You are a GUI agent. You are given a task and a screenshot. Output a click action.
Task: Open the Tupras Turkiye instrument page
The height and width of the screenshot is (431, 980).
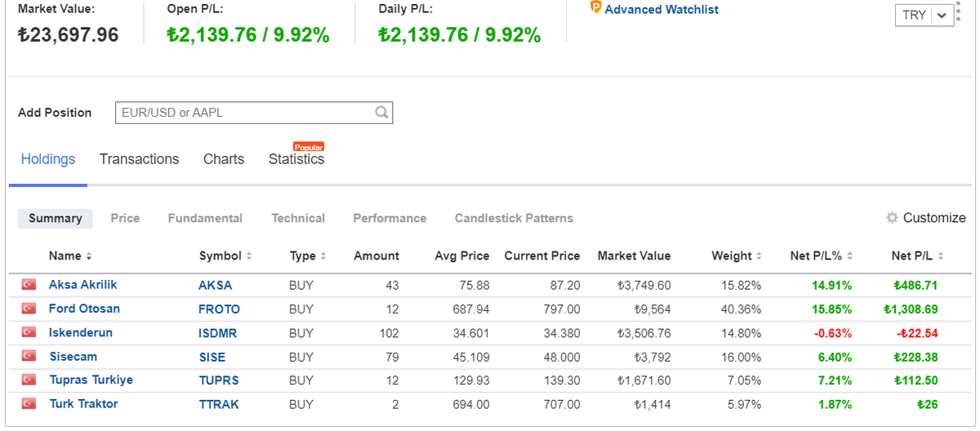point(91,380)
